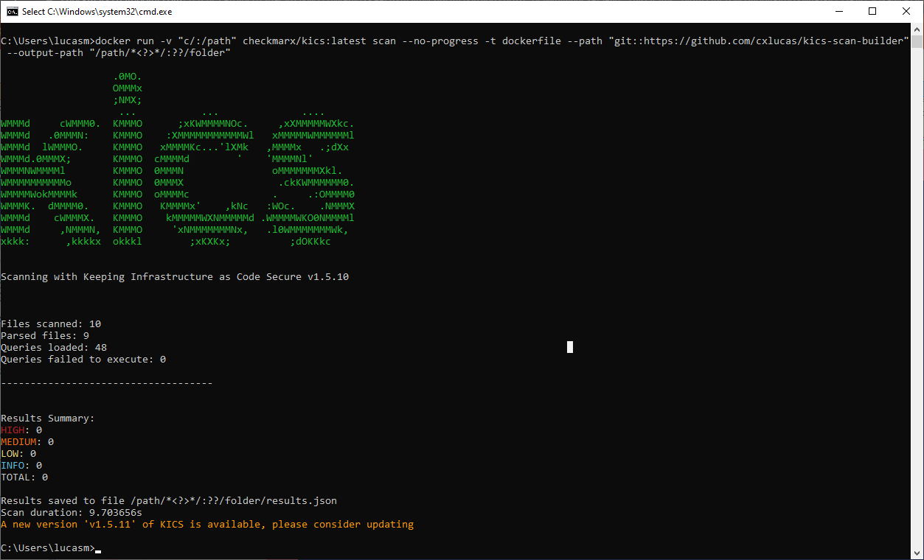Click the 'Results saved to file' line
The width and height of the screenshot is (924, 560).
[x=169, y=500]
